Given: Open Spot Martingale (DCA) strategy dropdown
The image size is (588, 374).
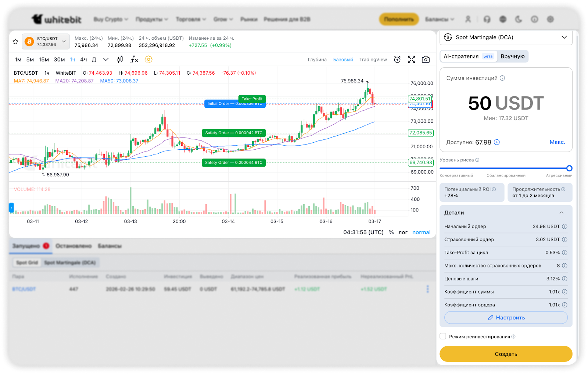Looking at the screenshot, I should [506, 38].
